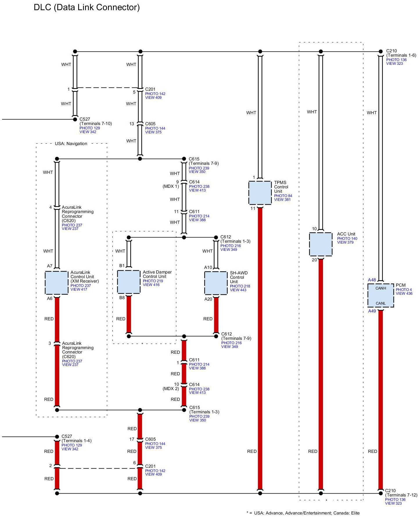Open VIEW 381 link for TPMS unit
The height and width of the screenshot is (518, 420).
pyautogui.click(x=282, y=200)
